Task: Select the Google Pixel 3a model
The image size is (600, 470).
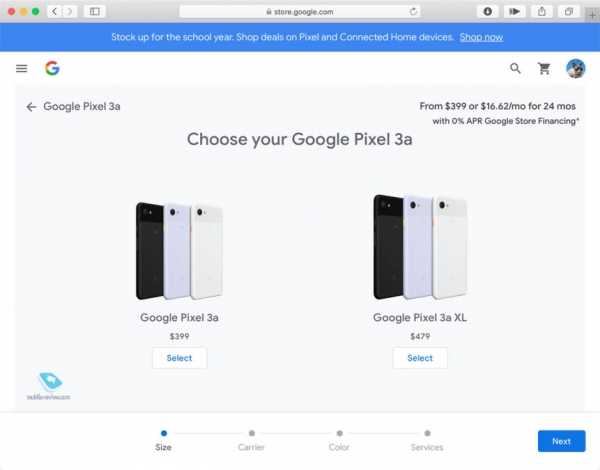Action: pyautogui.click(x=179, y=358)
